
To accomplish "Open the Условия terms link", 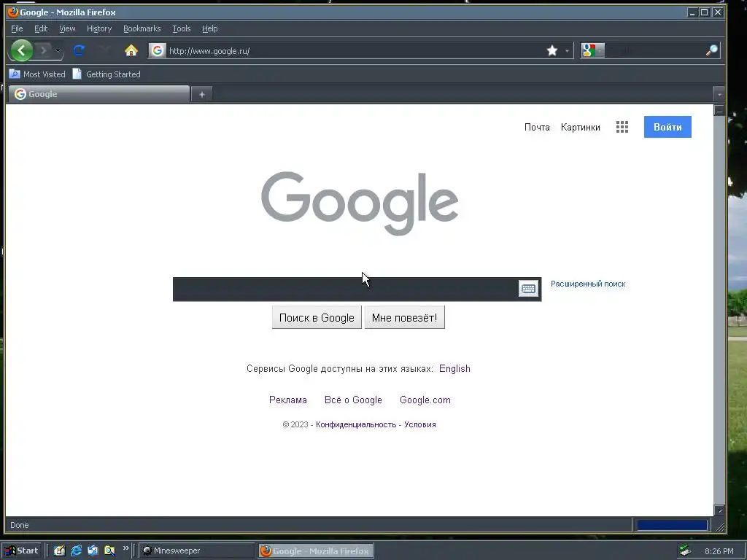I will [x=419, y=424].
